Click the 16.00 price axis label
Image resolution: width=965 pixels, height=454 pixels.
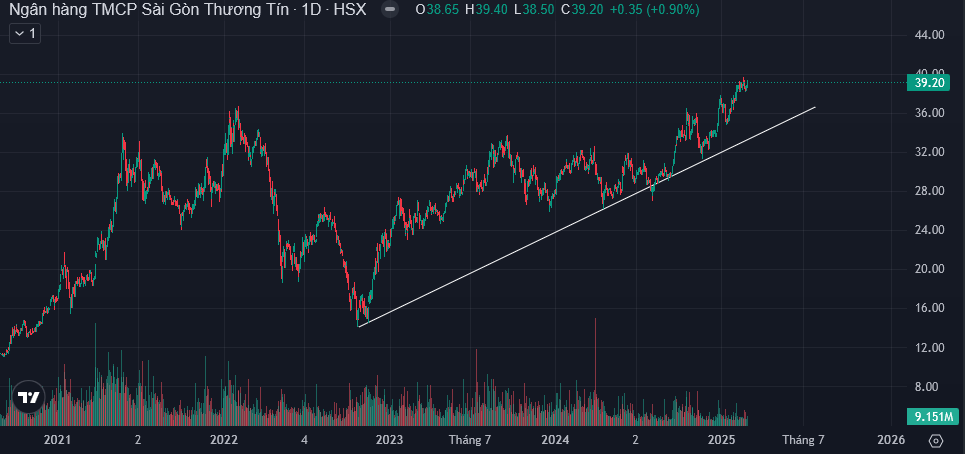tap(929, 308)
